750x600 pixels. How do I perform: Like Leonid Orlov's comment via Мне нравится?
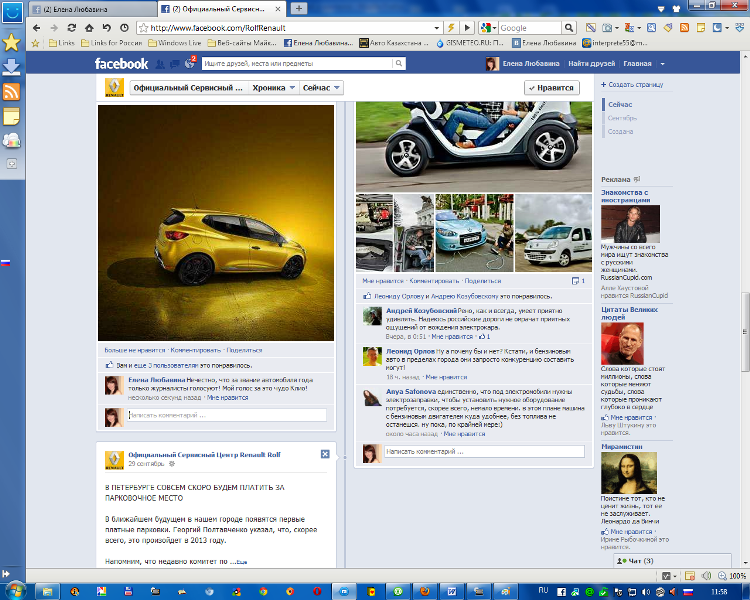tap(446, 377)
